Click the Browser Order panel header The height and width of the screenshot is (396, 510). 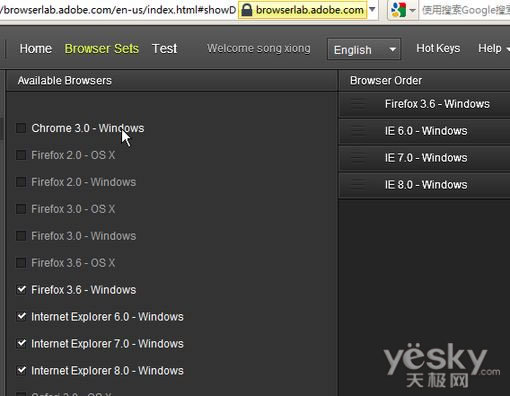coord(424,80)
